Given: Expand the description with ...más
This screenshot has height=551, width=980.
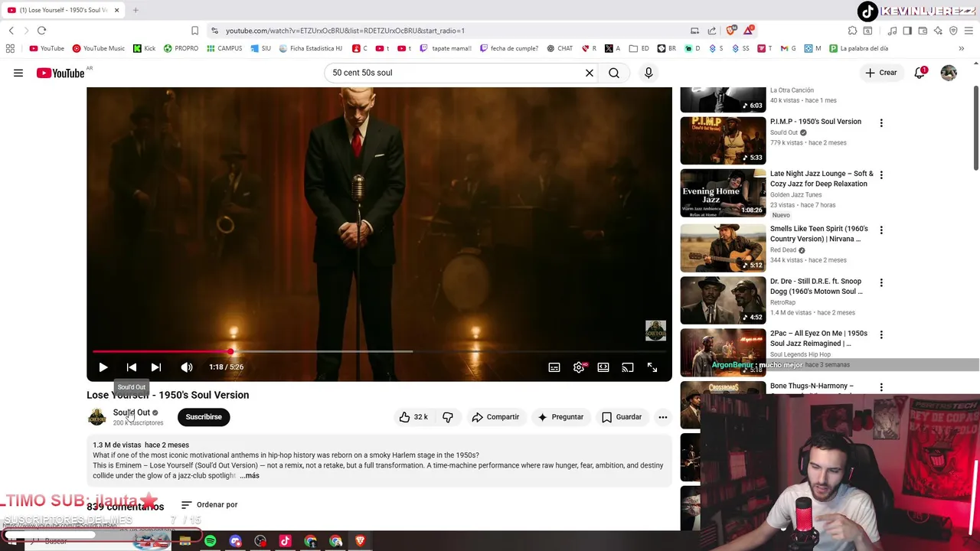Looking at the screenshot, I should tap(250, 476).
